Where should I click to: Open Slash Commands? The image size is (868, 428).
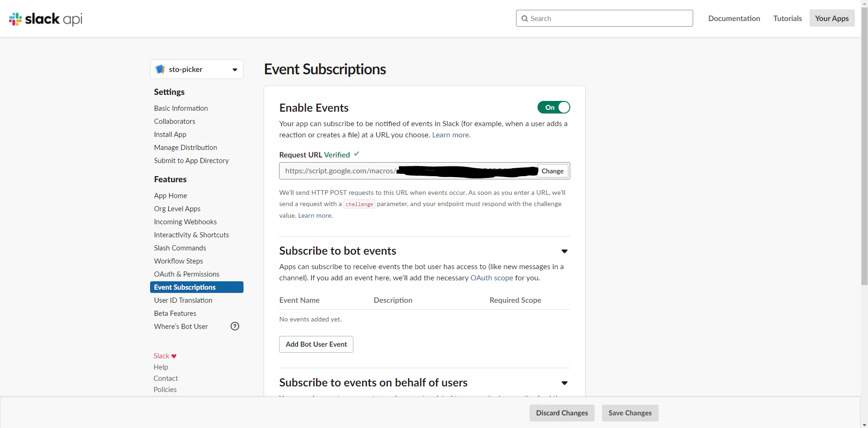click(x=180, y=248)
